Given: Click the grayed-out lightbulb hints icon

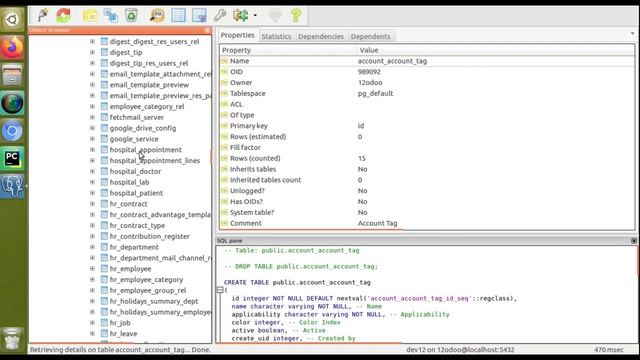Looking at the screenshot, I should coord(275,16).
